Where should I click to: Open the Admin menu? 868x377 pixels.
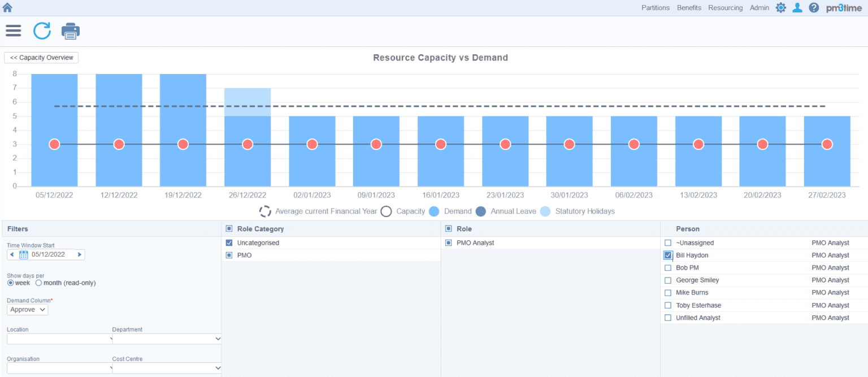point(759,7)
